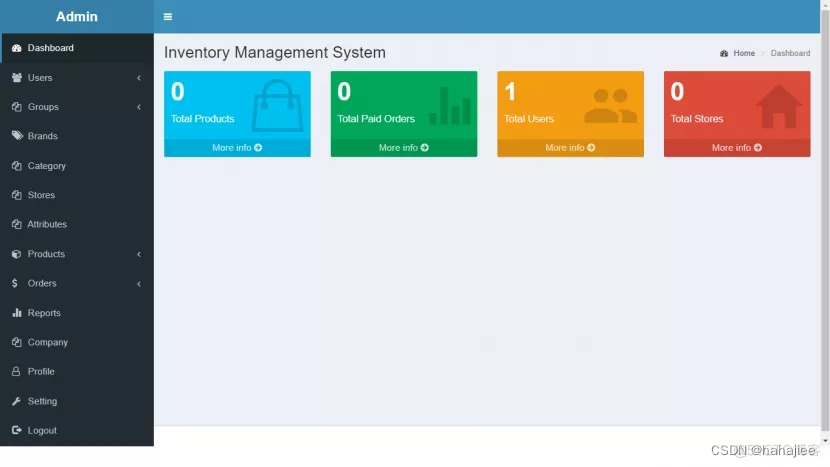Click the Dashboard gauge icon in sidebar
830x467 pixels.
[17, 48]
